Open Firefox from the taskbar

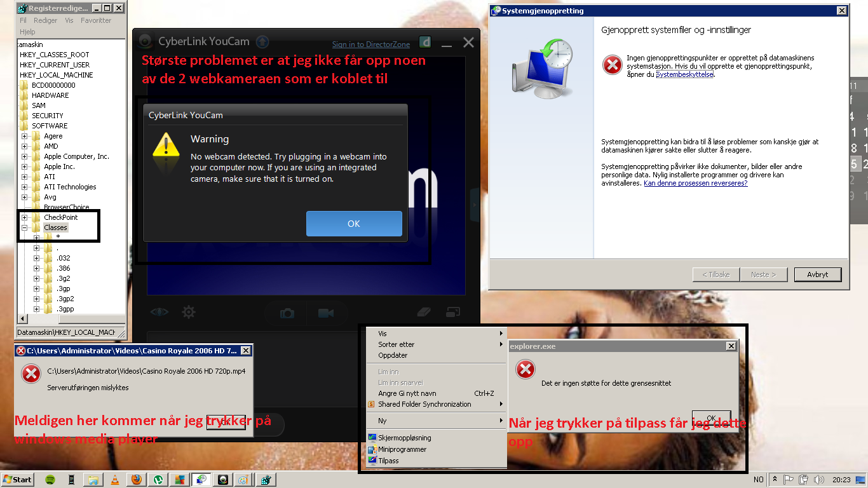click(x=135, y=480)
